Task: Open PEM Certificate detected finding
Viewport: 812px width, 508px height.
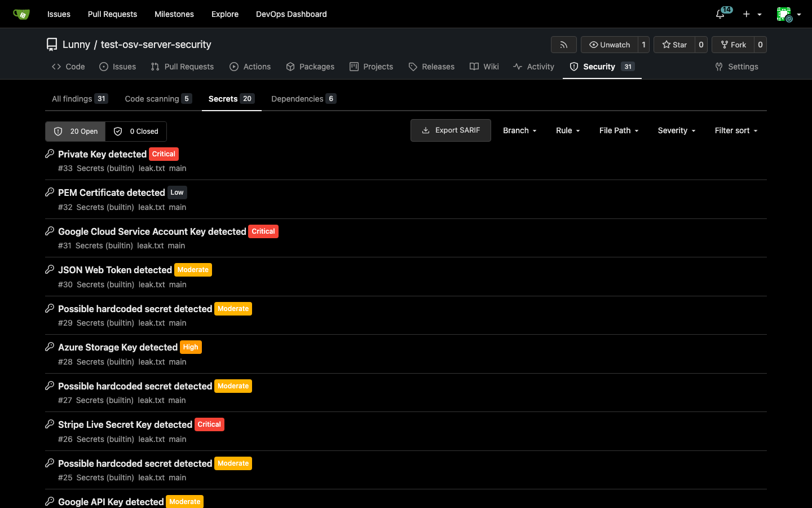Action: click(112, 192)
